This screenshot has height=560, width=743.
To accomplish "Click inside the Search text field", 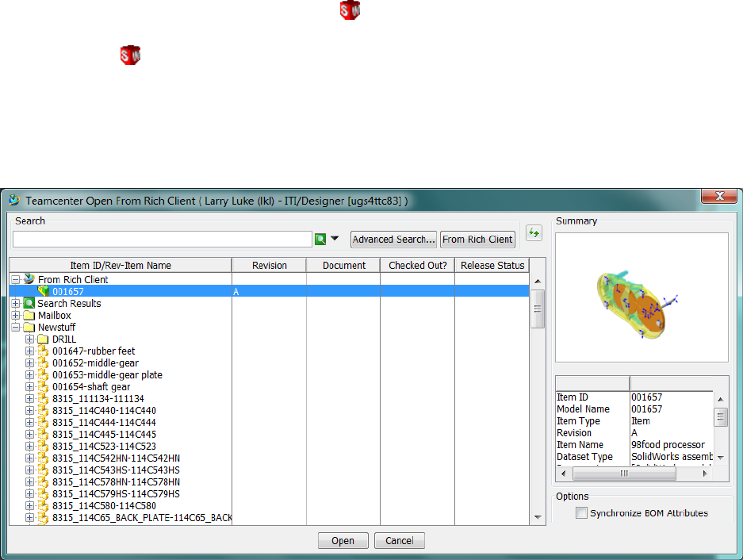I will 162,240.
